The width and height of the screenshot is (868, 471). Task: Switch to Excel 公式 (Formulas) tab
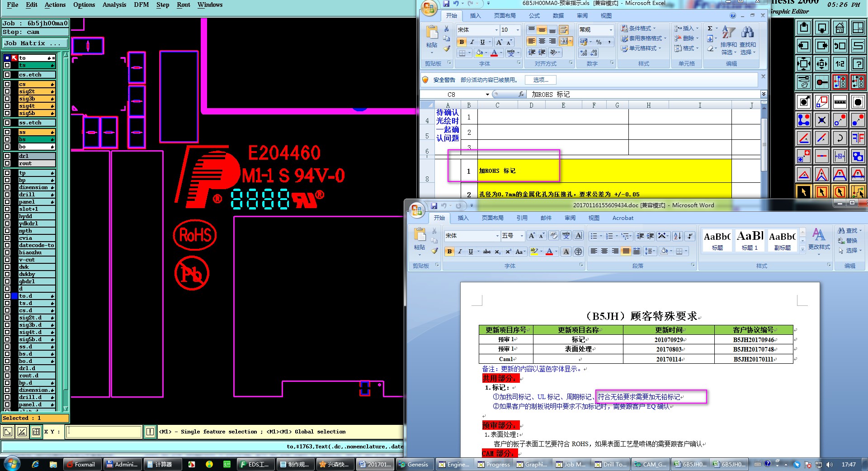pos(534,15)
